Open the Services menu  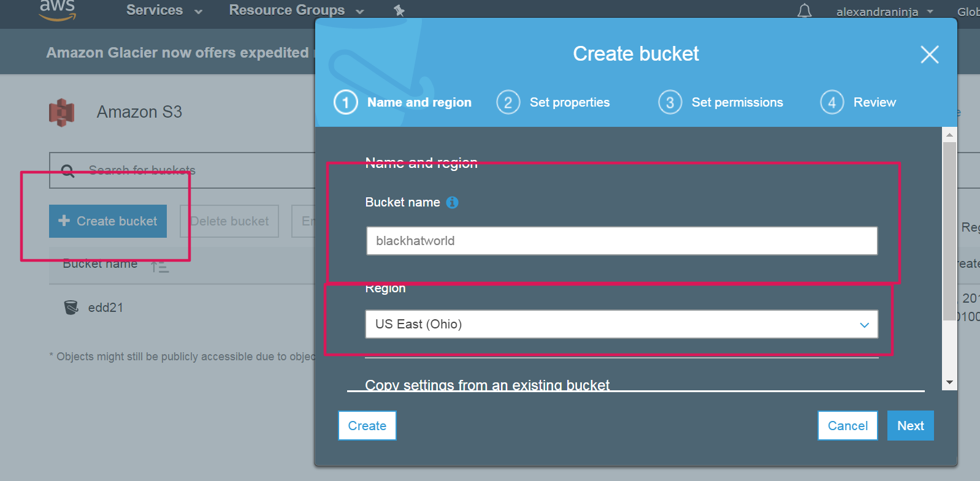point(164,10)
